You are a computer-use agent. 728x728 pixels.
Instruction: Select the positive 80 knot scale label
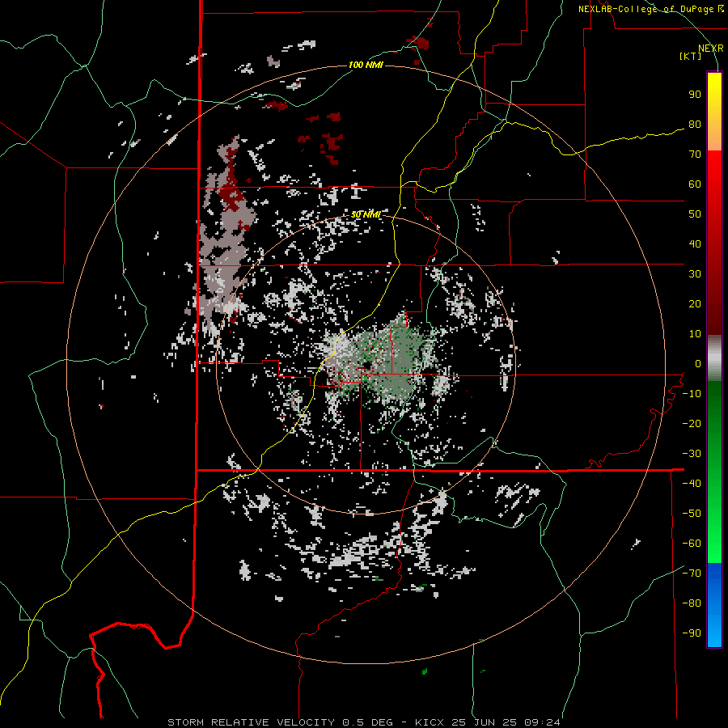coord(695,125)
